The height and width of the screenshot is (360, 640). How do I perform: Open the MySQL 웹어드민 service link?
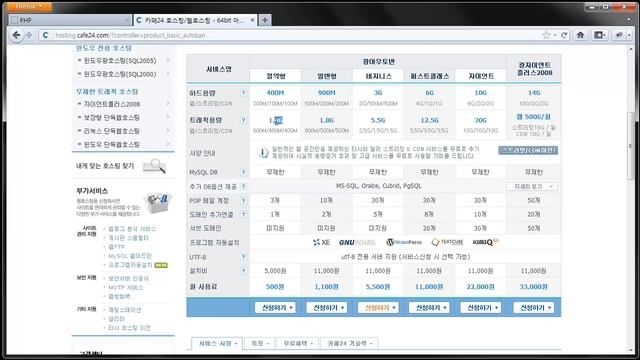[x=130, y=256]
